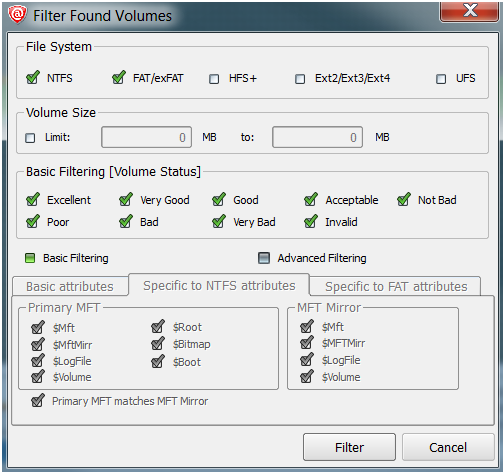Toggle Primary MFT matches MFT Mirror checkbox
The width and height of the screenshot is (504, 473).
38,401
